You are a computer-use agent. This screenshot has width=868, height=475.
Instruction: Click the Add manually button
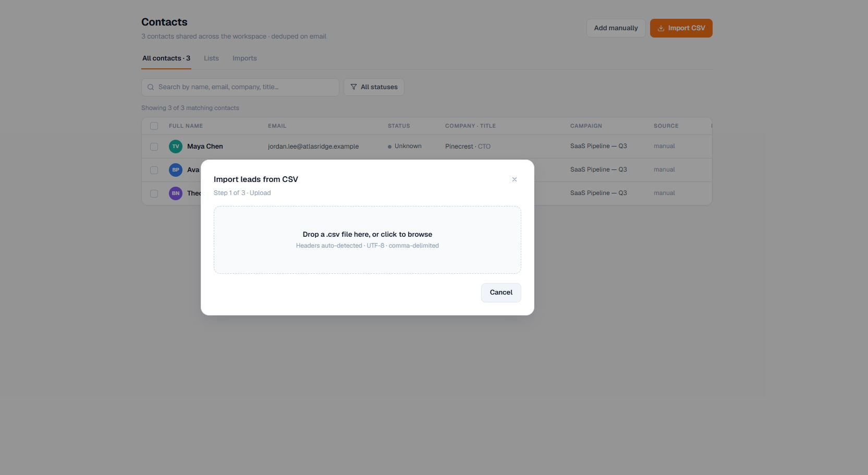[x=616, y=28]
